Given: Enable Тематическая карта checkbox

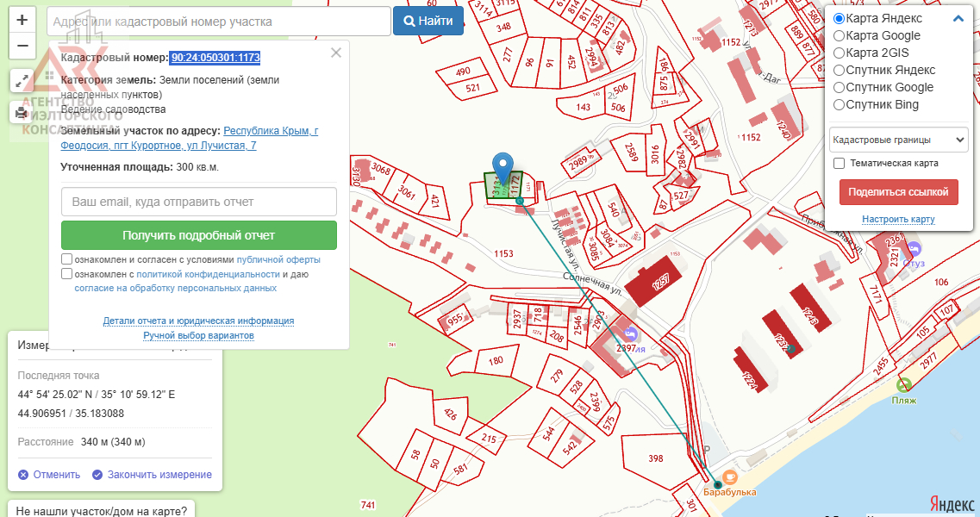Looking at the screenshot, I should pyautogui.click(x=839, y=163).
